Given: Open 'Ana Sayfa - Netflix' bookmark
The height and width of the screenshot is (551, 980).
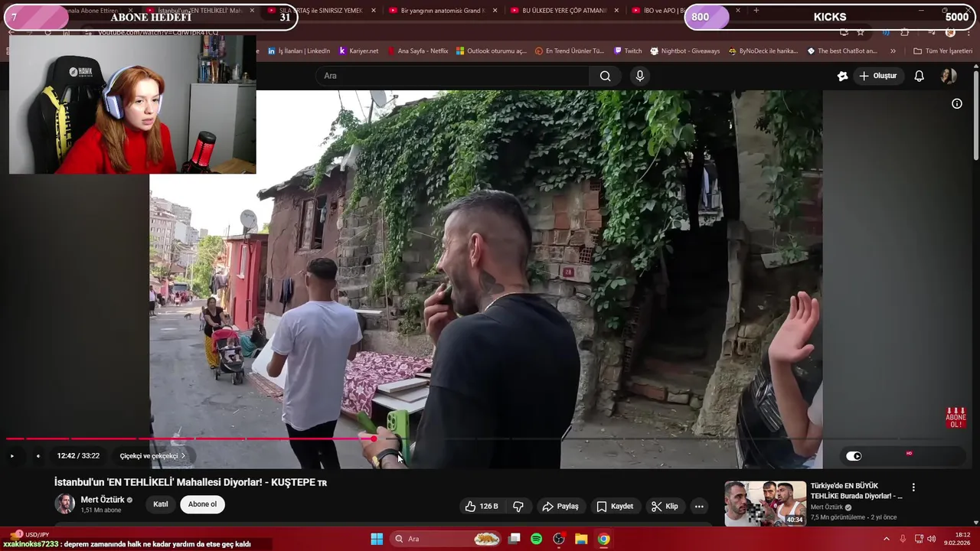Looking at the screenshot, I should click(x=418, y=51).
